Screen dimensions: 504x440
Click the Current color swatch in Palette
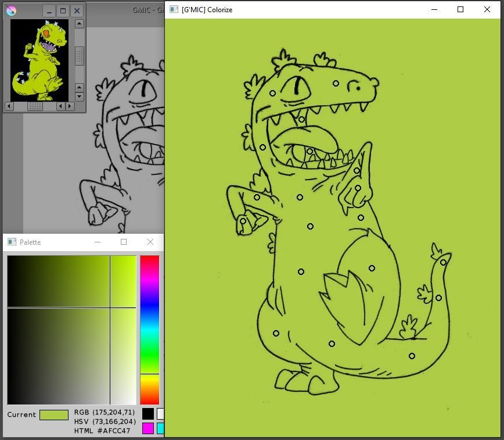[x=54, y=415]
